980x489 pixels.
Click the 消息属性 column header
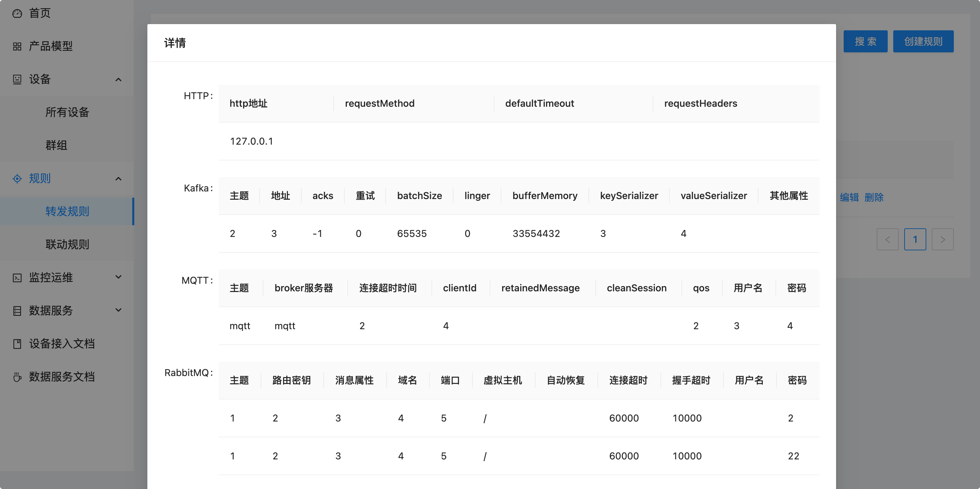(x=354, y=381)
